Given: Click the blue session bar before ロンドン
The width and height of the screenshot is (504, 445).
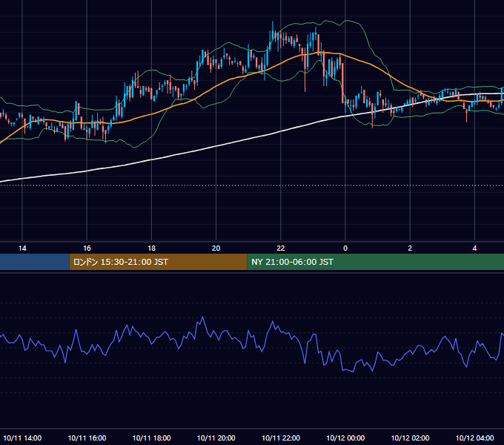Looking at the screenshot, I should [35, 262].
